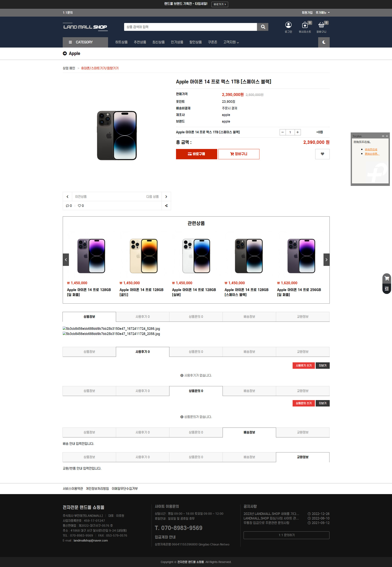This screenshot has height=567, width=392.
Task: Open the floating cart side icon
Action: (387, 278)
